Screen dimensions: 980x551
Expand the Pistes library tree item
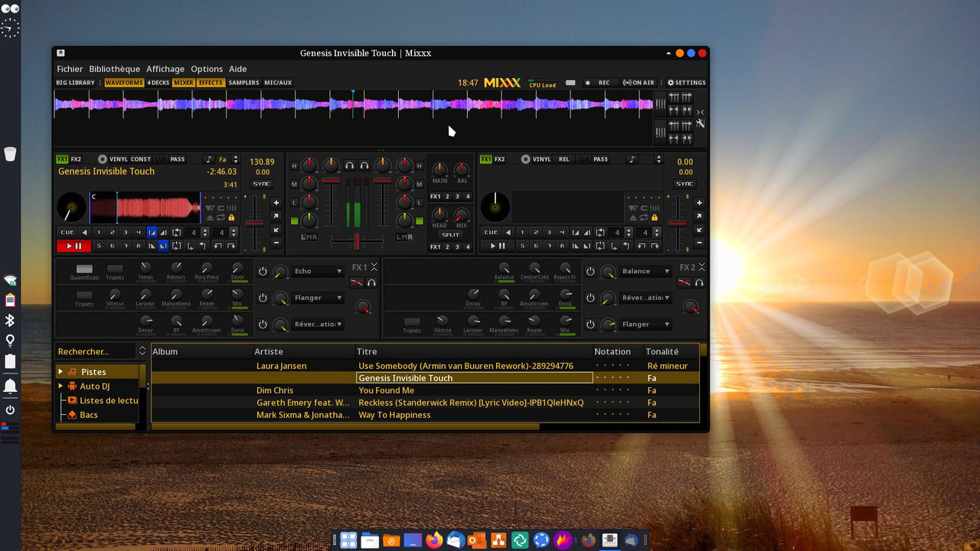60,372
